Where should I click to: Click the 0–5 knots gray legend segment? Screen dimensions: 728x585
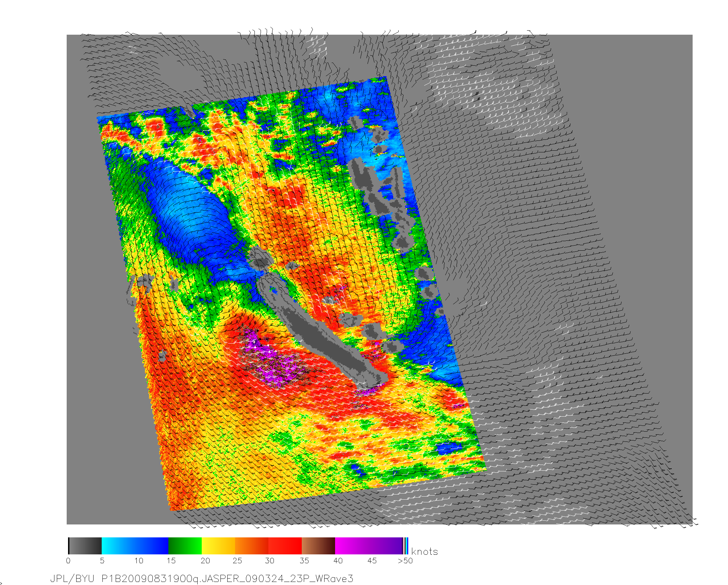point(85,546)
